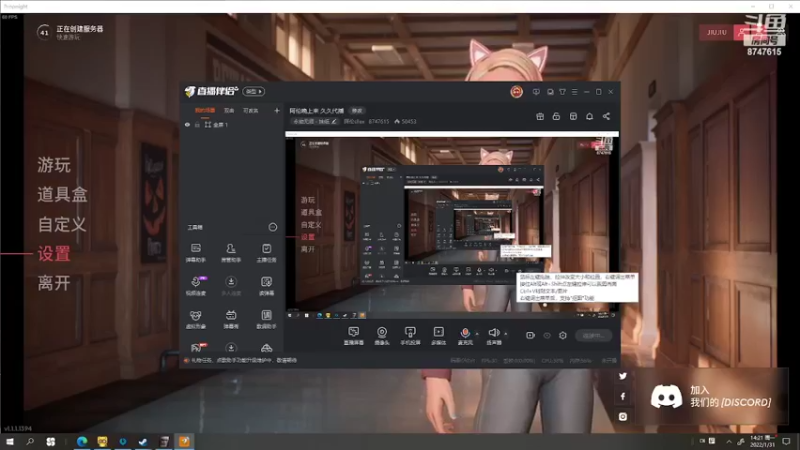Open the gift box icon in header
Viewport: 800px width, 450px height.
[540, 116]
